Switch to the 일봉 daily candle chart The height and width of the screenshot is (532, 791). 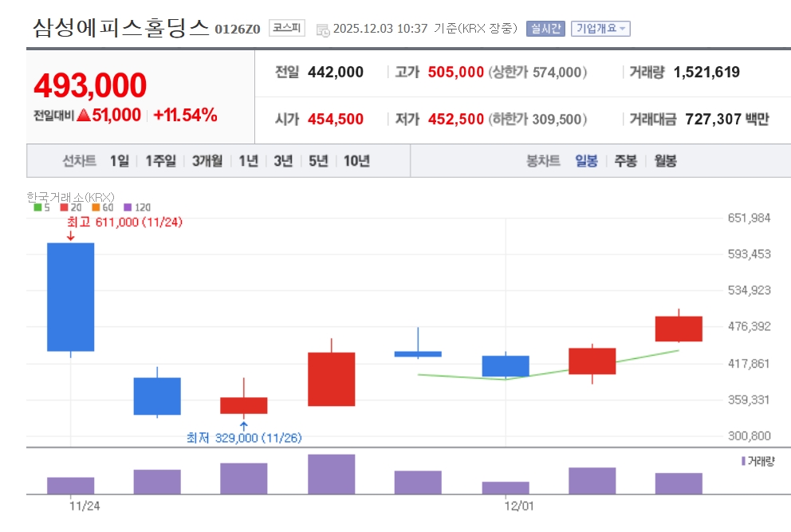(586, 161)
